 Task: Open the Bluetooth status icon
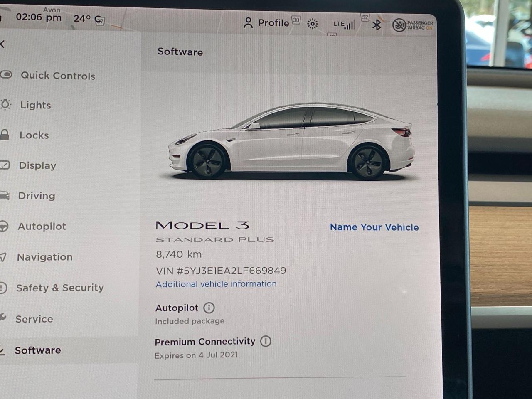pos(377,25)
